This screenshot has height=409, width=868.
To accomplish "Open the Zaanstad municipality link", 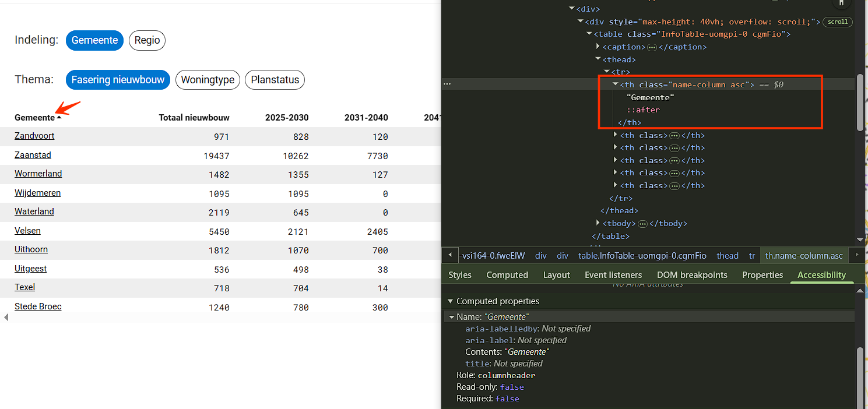I will (x=33, y=155).
